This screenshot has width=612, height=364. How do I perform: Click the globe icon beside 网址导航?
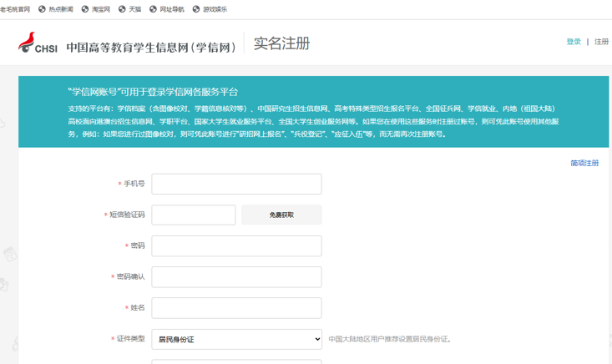[153, 9]
